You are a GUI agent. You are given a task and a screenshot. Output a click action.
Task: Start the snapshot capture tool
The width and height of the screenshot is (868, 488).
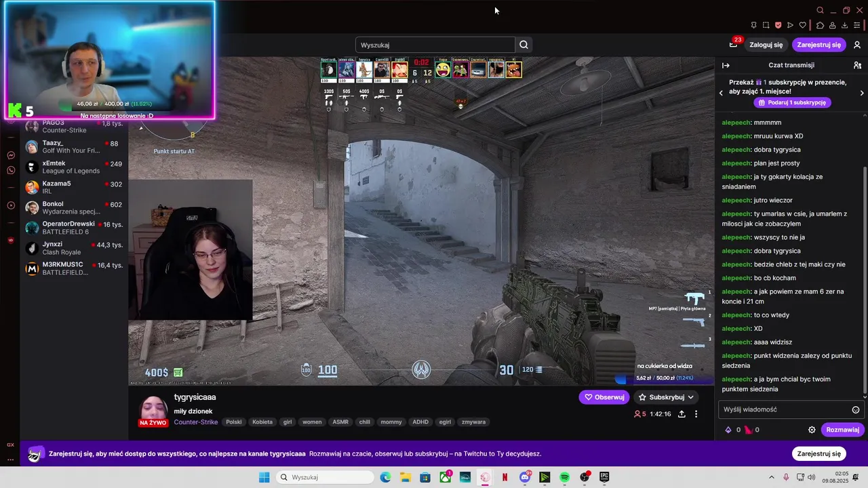coord(766,25)
